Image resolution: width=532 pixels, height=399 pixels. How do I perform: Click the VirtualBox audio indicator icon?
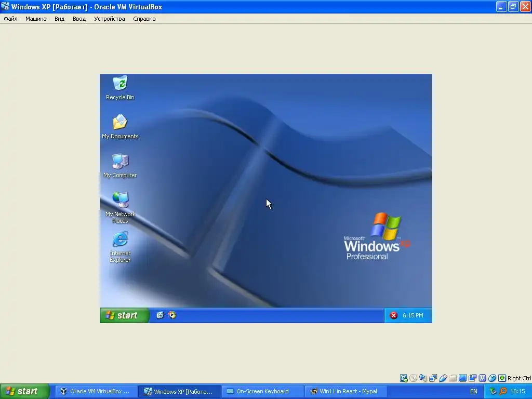point(423,378)
